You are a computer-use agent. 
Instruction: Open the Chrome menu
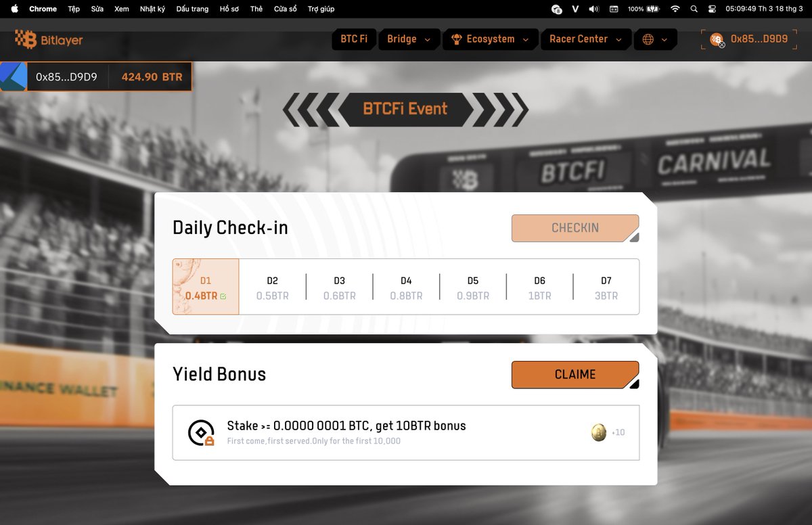pyautogui.click(x=43, y=9)
